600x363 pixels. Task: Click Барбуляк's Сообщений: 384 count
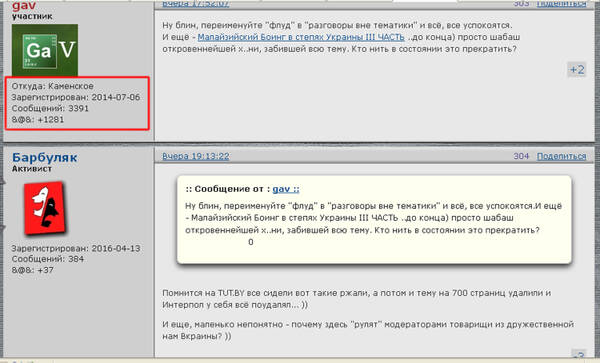pos(48,259)
